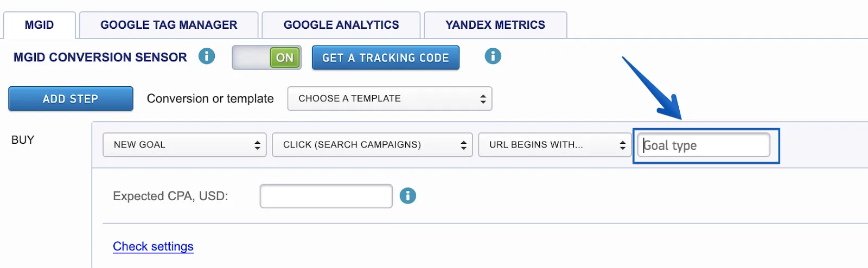Viewport: 868px width, 268px height.
Task: Focus the Goal type input field
Action: (704, 145)
